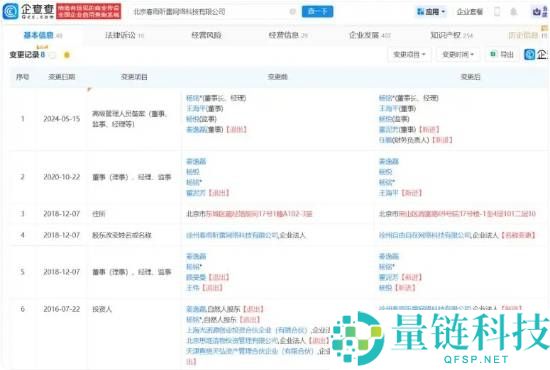Open the 企业套餐 link
This screenshot has width=550, height=370.
[x=470, y=12]
